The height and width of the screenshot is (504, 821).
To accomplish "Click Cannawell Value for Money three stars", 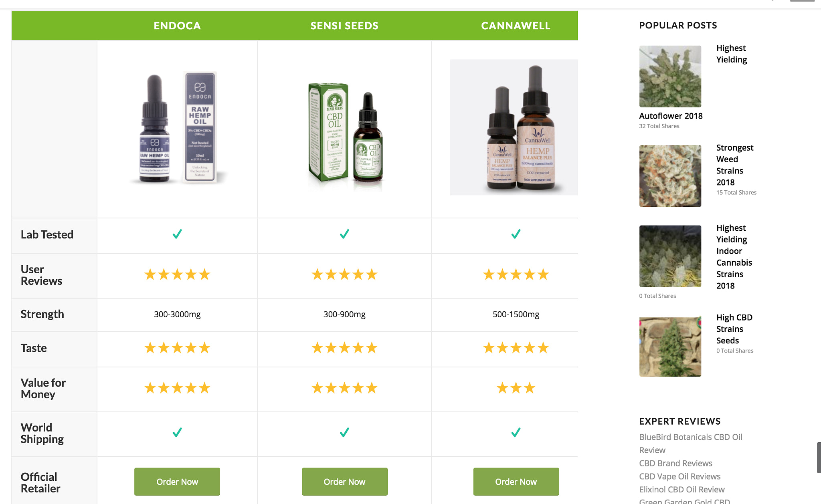I will coord(516,388).
